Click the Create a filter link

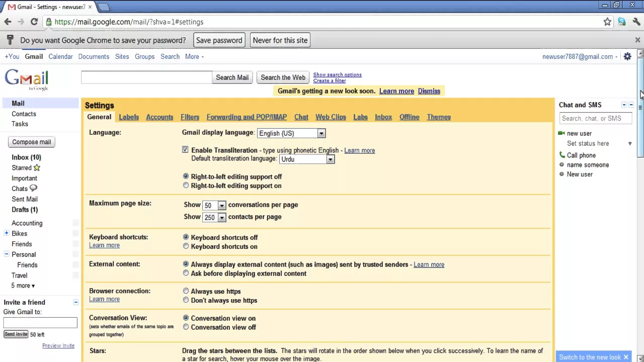[x=330, y=80]
